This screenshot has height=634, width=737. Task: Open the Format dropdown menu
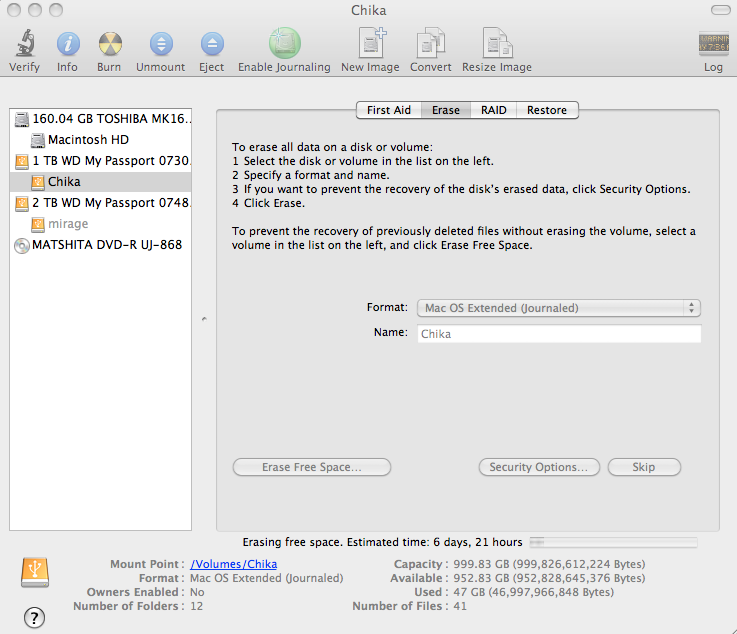[559, 308]
